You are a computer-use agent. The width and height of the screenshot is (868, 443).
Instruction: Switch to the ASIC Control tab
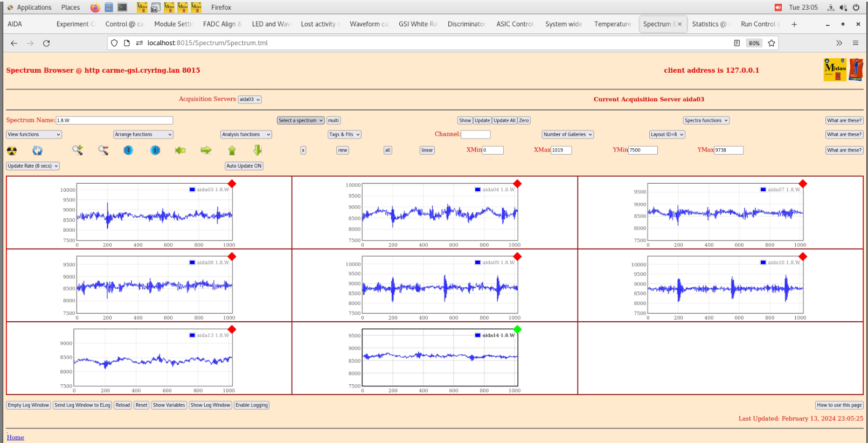tap(515, 24)
